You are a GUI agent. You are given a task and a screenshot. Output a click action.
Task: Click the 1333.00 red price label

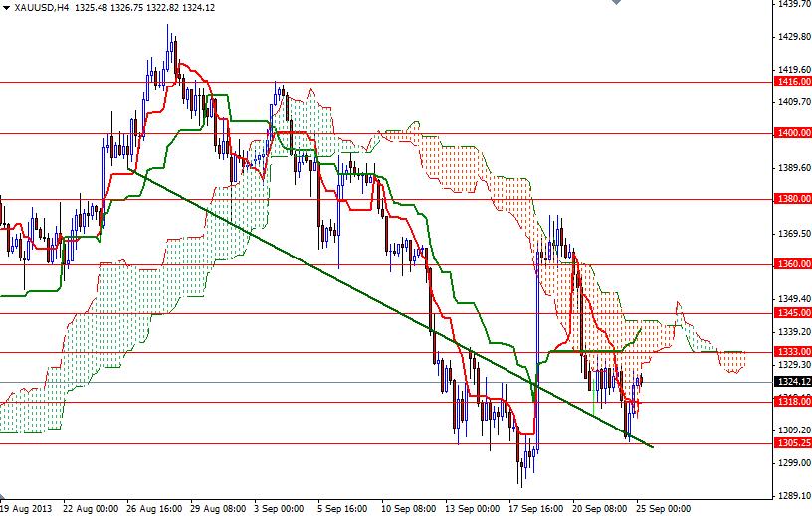[x=793, y=352]
